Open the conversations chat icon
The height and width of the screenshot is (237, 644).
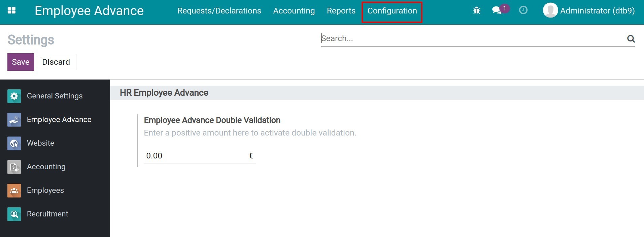[x=497, y=10]
